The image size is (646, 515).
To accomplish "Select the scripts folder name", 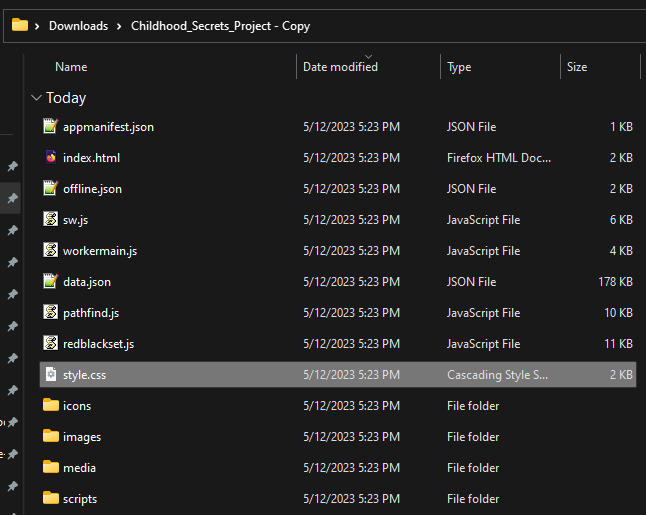I will pos(80,499).
